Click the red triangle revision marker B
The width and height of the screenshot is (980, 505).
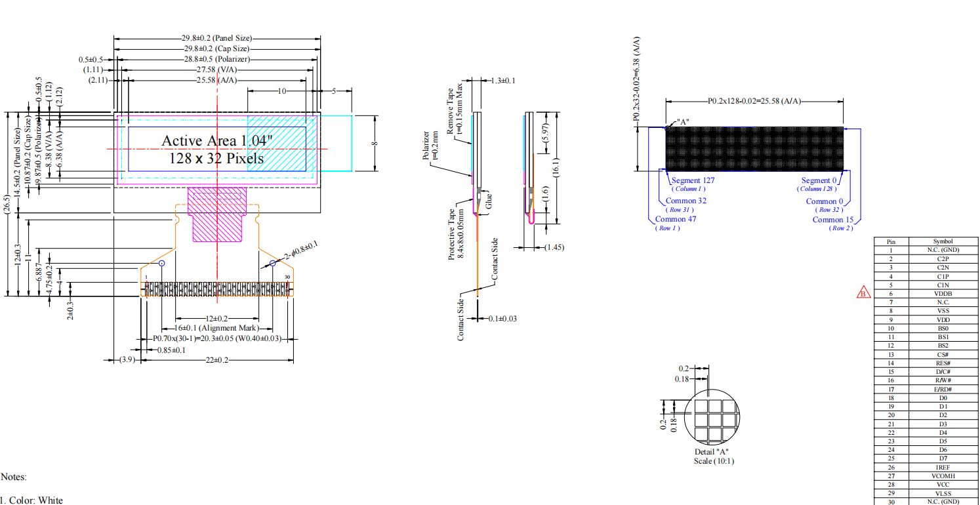(x=863, y=293)
